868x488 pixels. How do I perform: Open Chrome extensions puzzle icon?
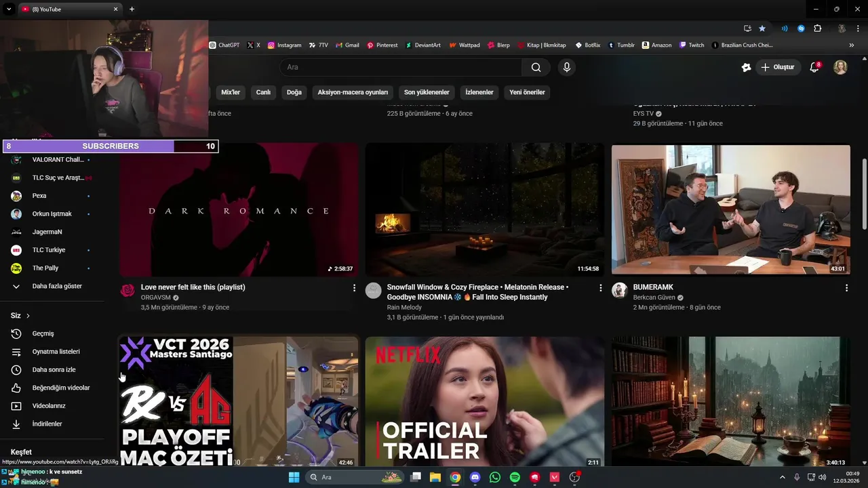(x=818, y=28)
